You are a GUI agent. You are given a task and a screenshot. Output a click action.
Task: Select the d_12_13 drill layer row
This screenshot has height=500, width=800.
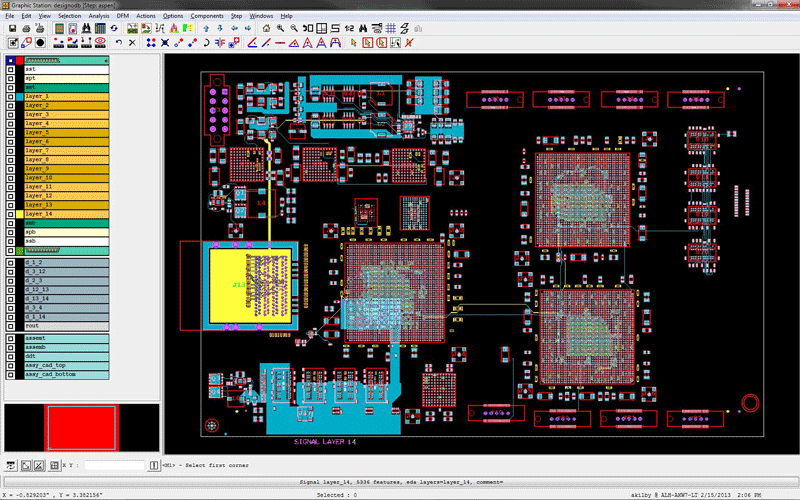click(66, 290)
